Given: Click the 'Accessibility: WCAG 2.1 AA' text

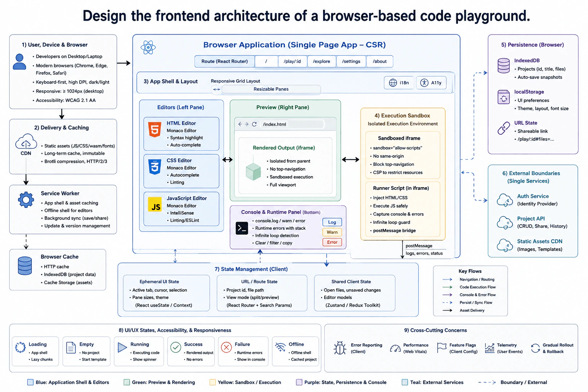Looking at the screenshot, I should point(66,100).
